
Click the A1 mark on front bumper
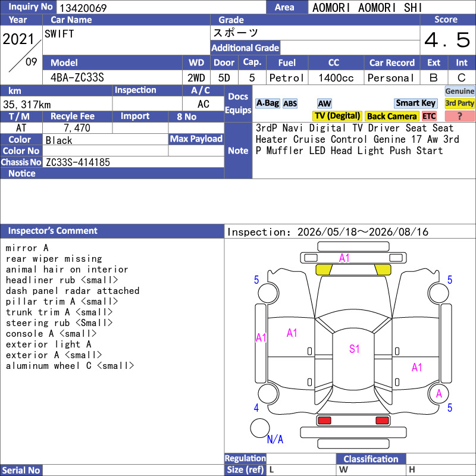[344, 258]
